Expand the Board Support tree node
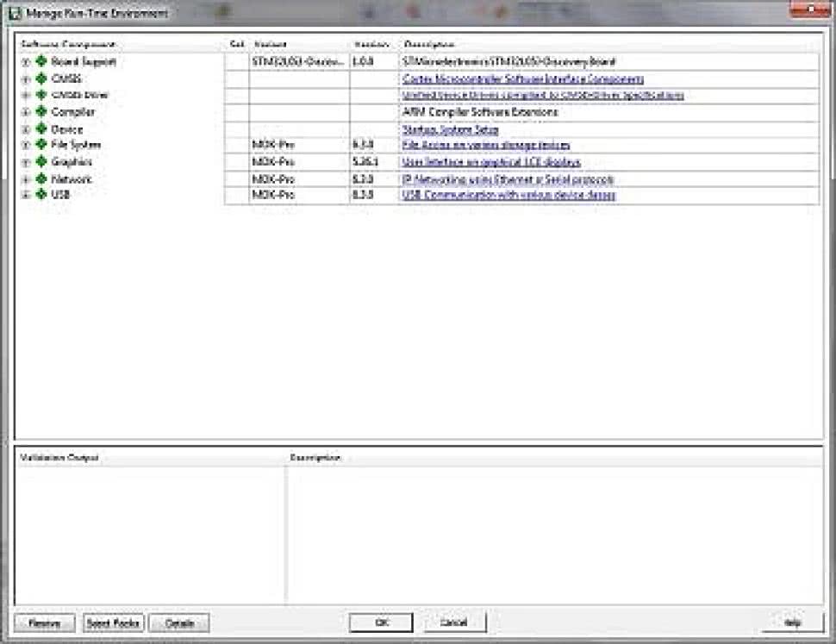 pyautogui.click(x=26, y=62)
